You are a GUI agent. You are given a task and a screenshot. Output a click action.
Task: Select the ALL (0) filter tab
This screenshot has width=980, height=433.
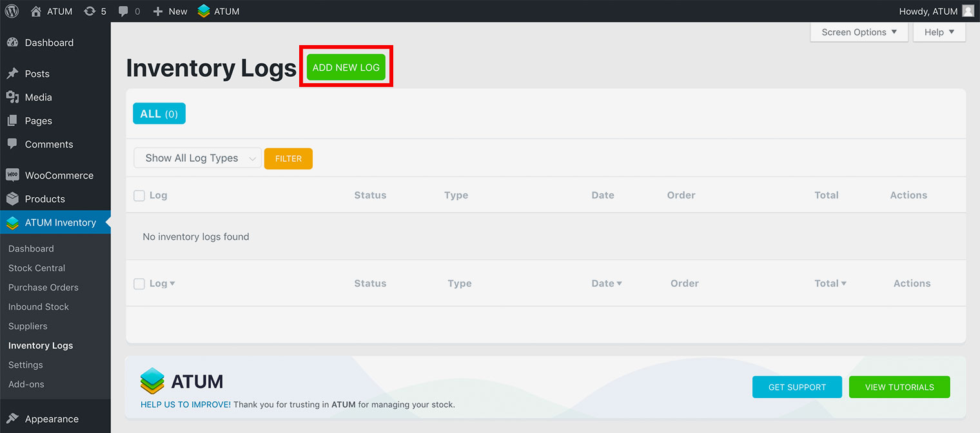pyautogui.click(x=159, y=113)
